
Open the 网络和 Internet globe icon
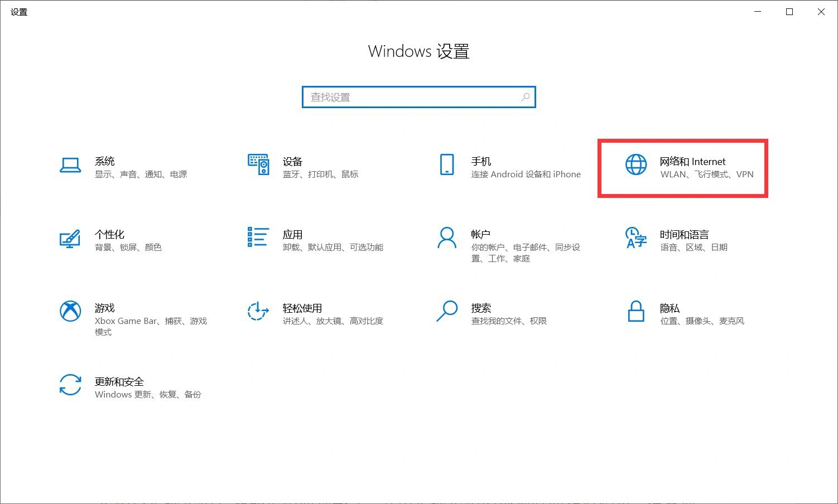(x=635, y=164)
